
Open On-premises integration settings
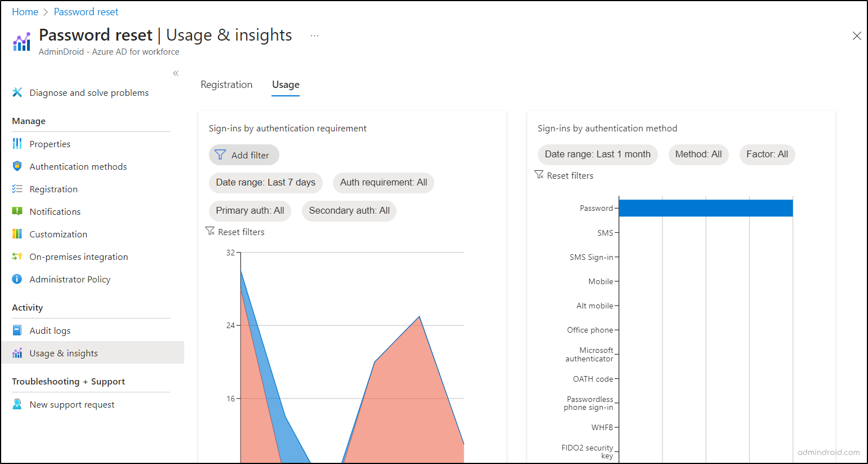click(x=78, y=257)
